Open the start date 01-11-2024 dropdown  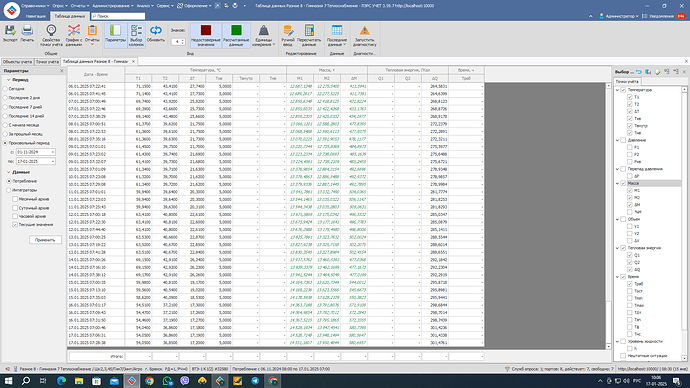tap(53, 152)
